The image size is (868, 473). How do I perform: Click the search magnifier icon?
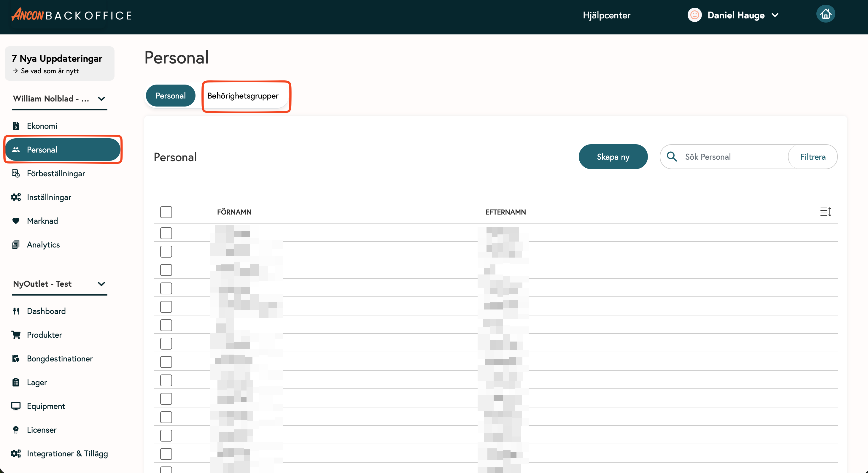tap(672, 156)
